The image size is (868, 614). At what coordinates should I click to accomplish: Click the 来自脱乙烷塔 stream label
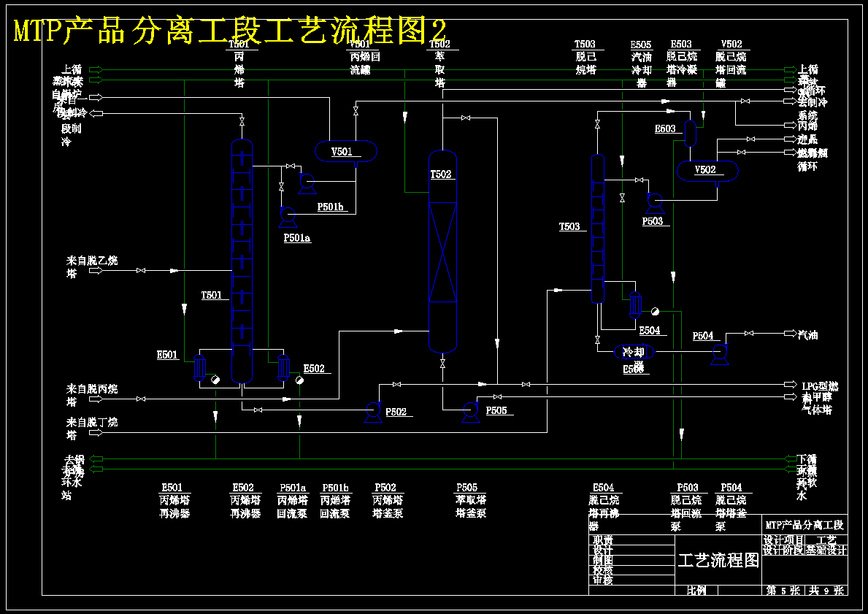92,267
